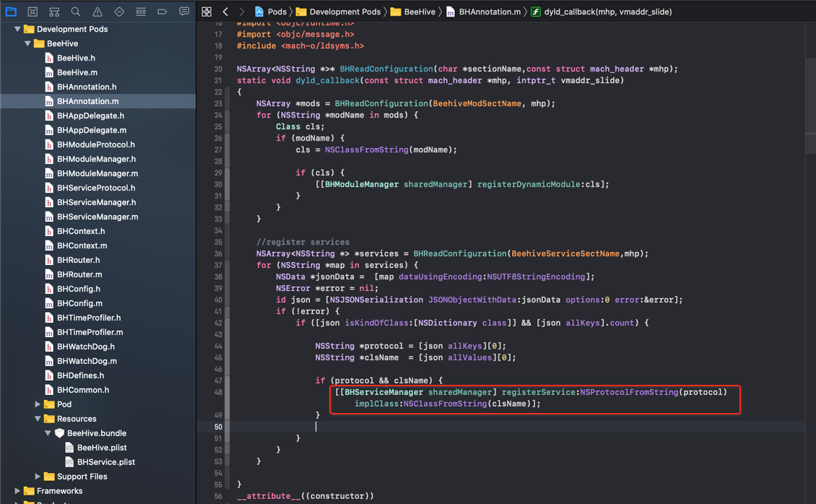Click line number 30 in the gutter

click(218, 184)
